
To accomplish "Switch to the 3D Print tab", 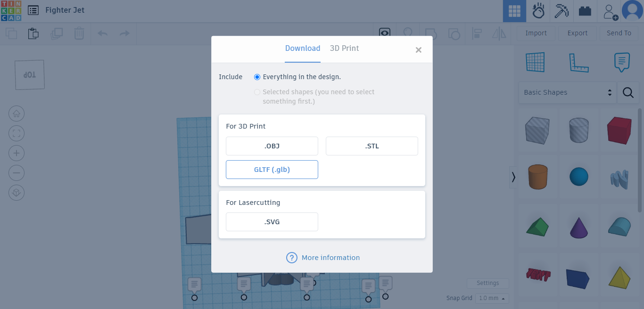I will point(344,49).
